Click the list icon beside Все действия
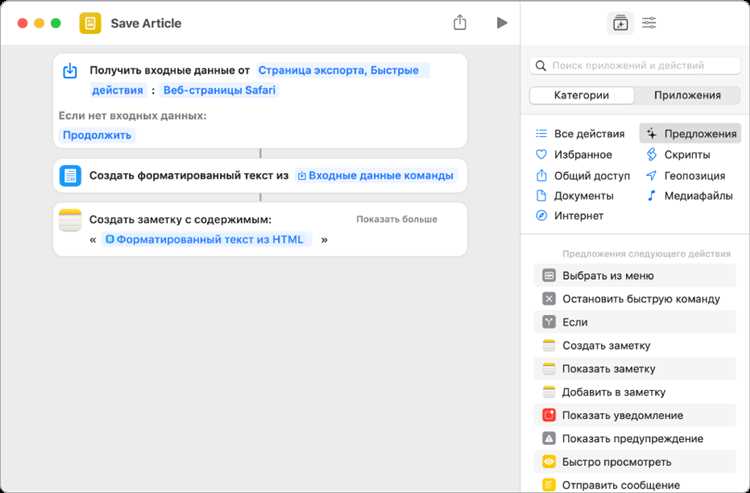Viewport: 750px width, 493px height. (x=541, y=133)
